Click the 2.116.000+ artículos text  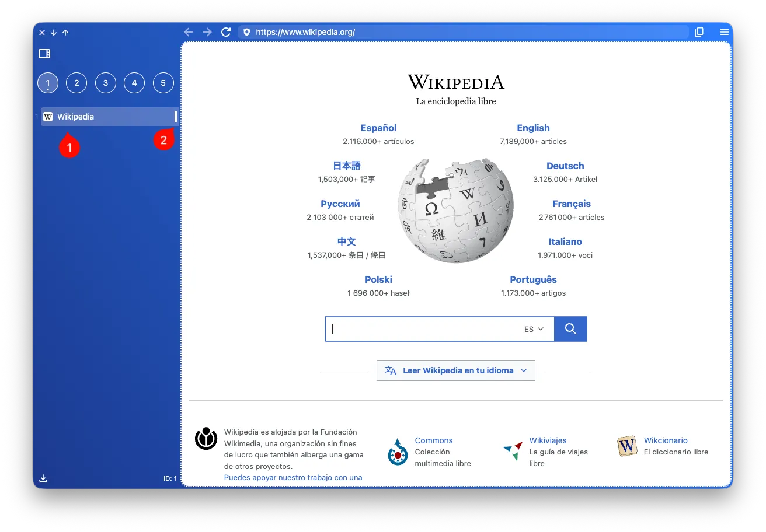[378, 142]
